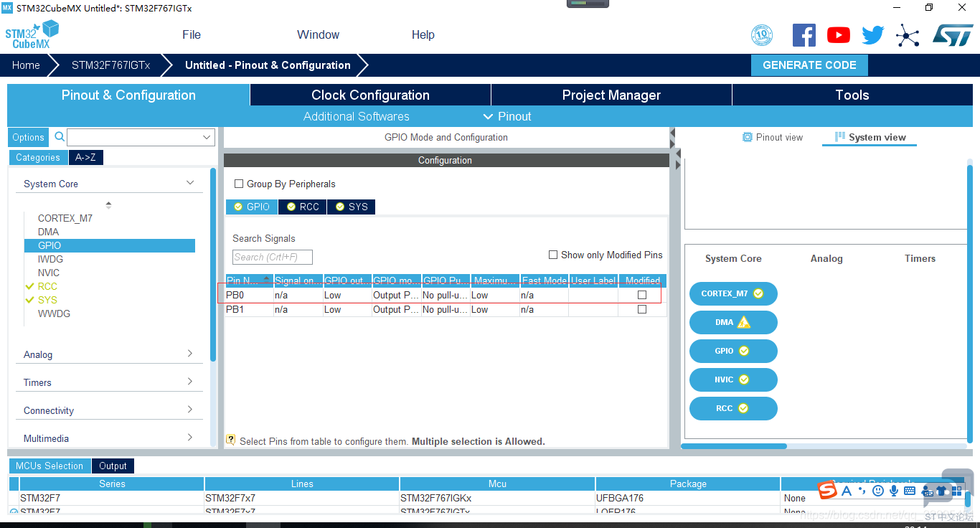
Task: Collapse the panel using the top splitter arrow
Action: pos(672,133)
